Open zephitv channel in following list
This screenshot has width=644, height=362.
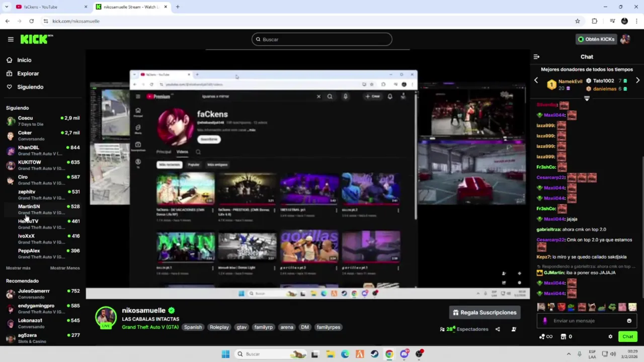tap(43, 195)
